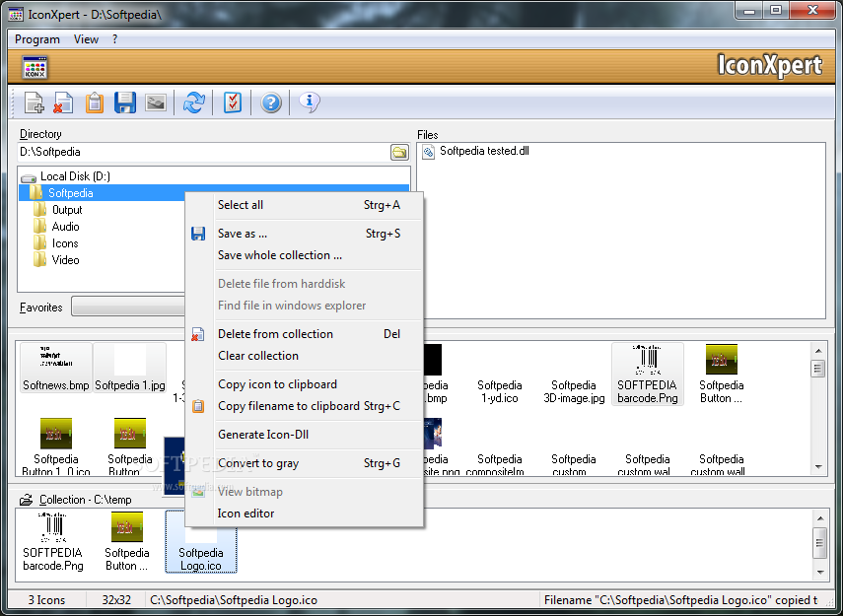Viewport: 843px width, 616px height.
Task: Select the Softpedia folder in tree
Action: 70,193
